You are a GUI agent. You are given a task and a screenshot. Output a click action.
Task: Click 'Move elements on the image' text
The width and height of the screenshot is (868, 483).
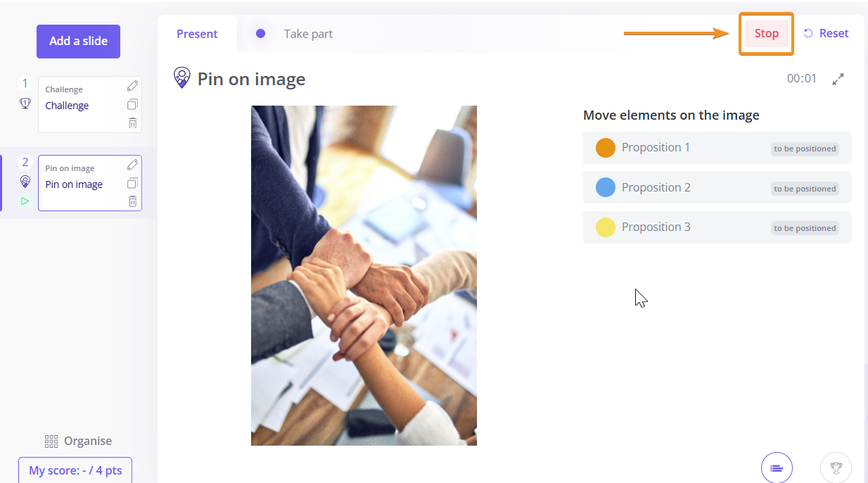tap(671, 115)
